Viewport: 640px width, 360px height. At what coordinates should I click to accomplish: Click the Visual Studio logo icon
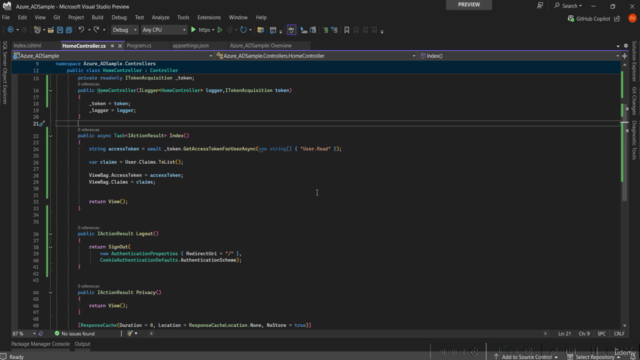coord(7,6)
